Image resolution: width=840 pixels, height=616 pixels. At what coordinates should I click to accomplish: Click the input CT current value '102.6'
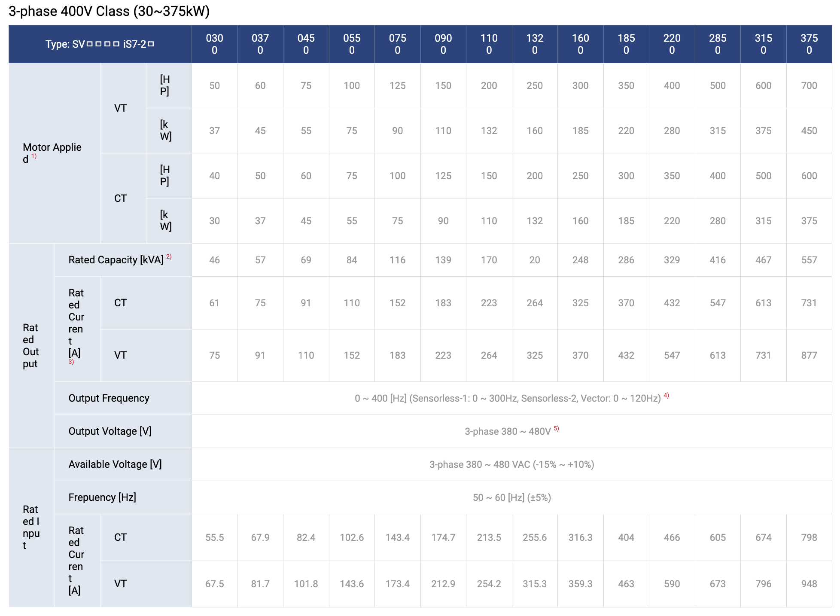click(352, 537)
